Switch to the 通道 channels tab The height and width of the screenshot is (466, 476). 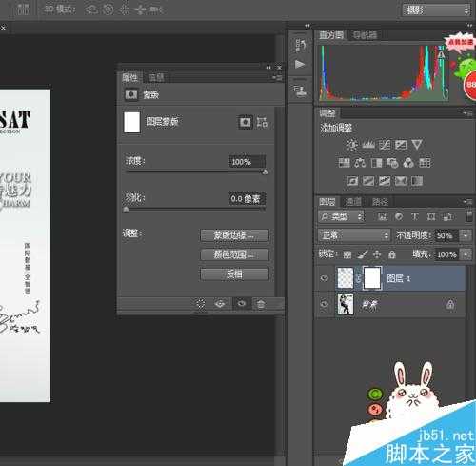pos(352,201)
